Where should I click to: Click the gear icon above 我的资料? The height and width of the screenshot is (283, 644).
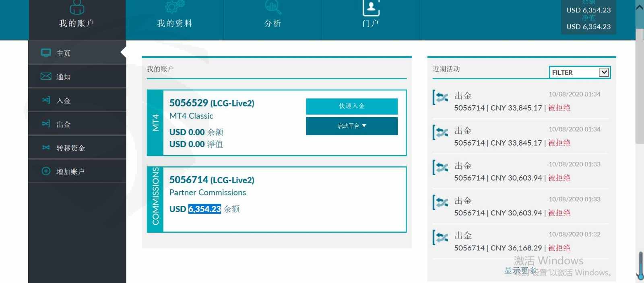point(175,6)
